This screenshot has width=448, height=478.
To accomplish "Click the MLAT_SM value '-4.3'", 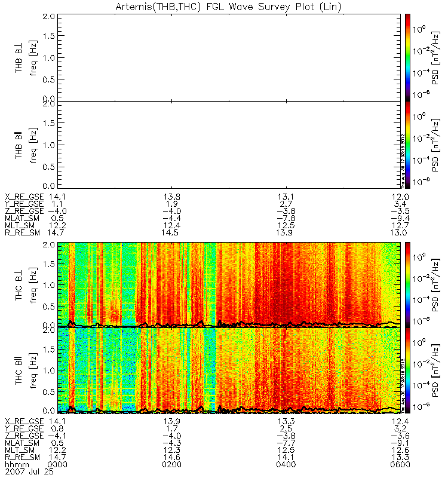I will click(172, 443).
